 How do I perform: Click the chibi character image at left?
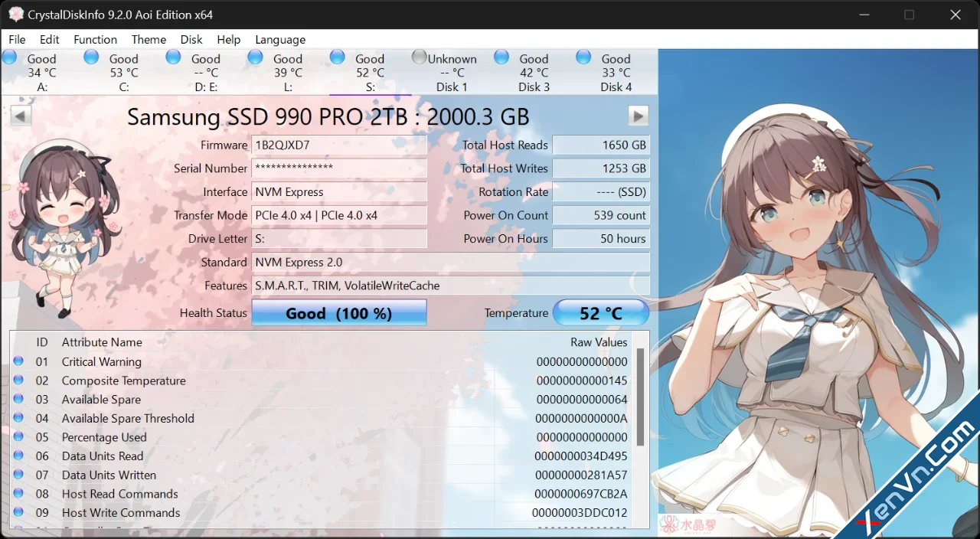tap(63, 228)
